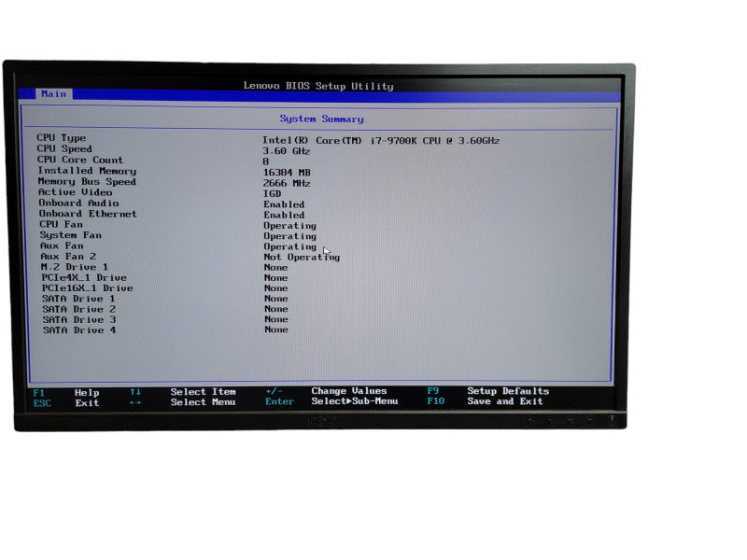Click the Onboard Audio label

click(78, 203)
